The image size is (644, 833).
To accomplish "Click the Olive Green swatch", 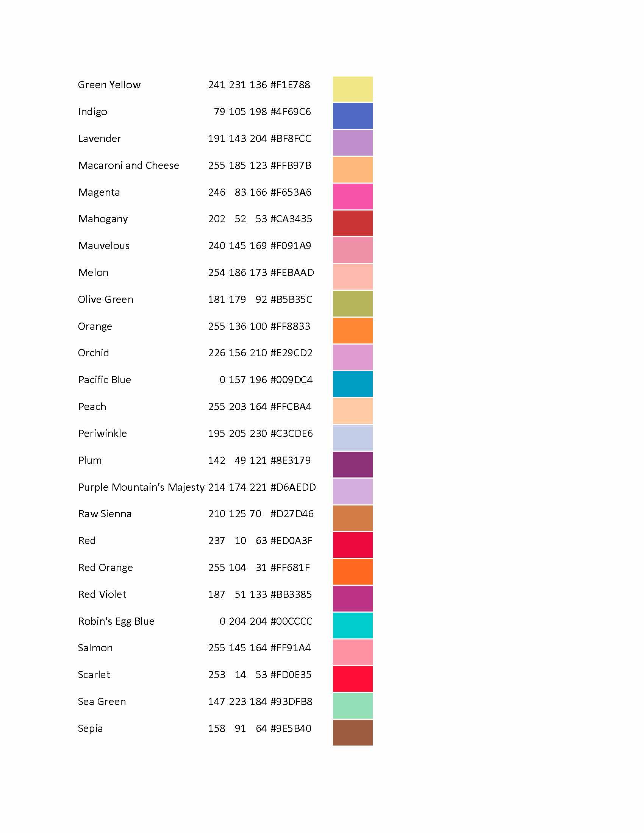I will [x=353, y=303].
